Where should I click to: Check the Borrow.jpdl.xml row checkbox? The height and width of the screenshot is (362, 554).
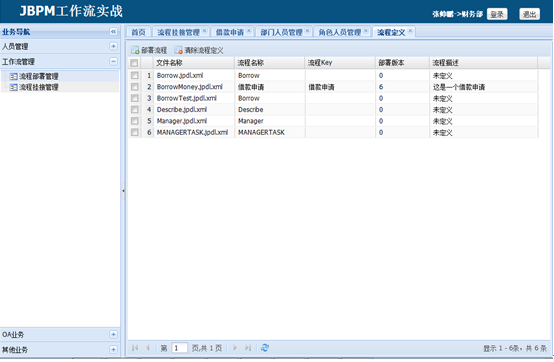(x=135, y=75)
